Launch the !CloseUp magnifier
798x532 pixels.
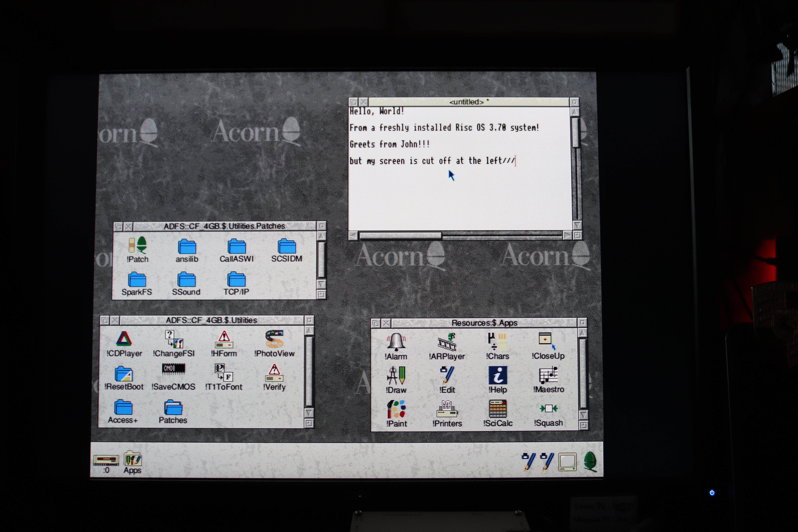548,346
